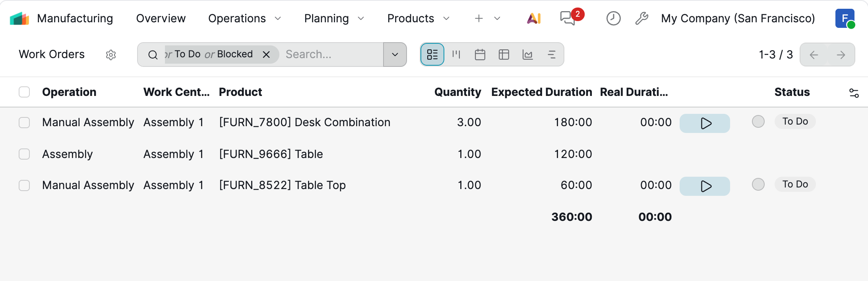This screenshot has width=868, height=281.
Task: Open the activities clock icon
Action: coord(613,18)
